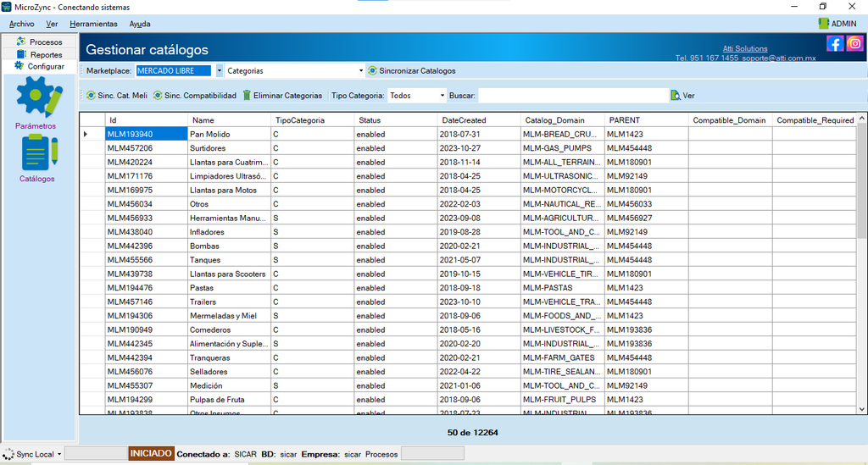868x465 pixels.
Task: Click the Procesos sidebar icon
Action: point(21,42)
